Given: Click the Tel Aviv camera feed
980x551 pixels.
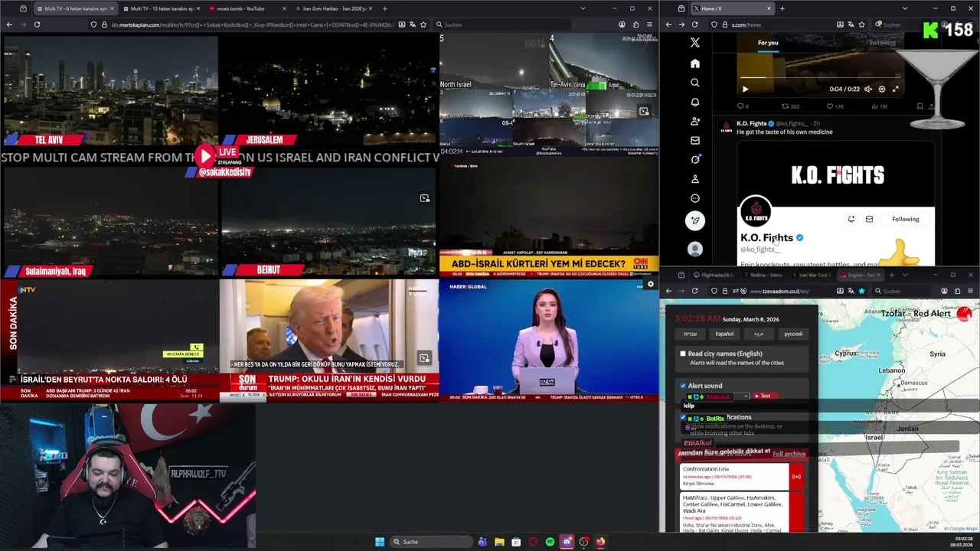Looking at the screenshot, I should click(109, 90).
